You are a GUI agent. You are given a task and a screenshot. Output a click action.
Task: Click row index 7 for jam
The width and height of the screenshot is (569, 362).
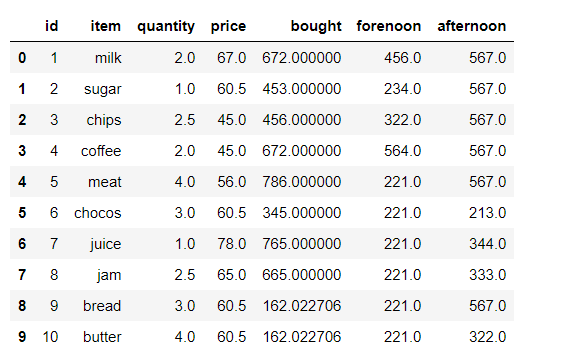(x=22, y=275)
